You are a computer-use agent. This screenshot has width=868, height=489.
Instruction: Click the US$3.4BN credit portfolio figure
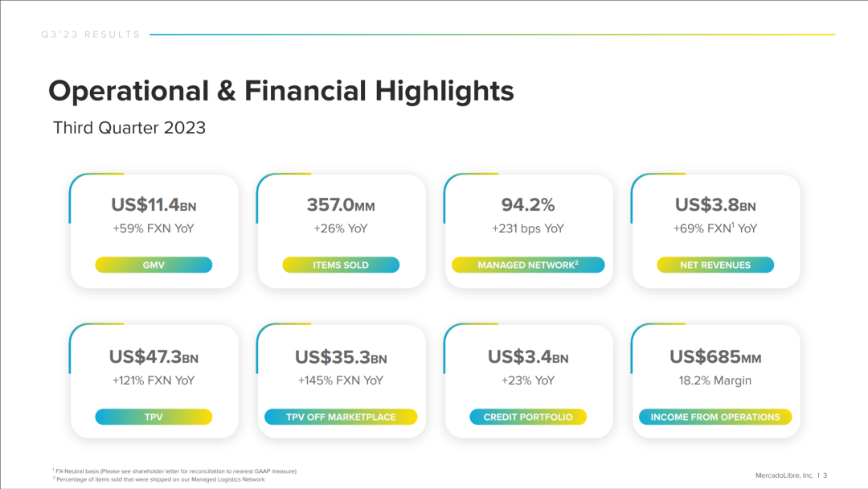click(528, 356)
